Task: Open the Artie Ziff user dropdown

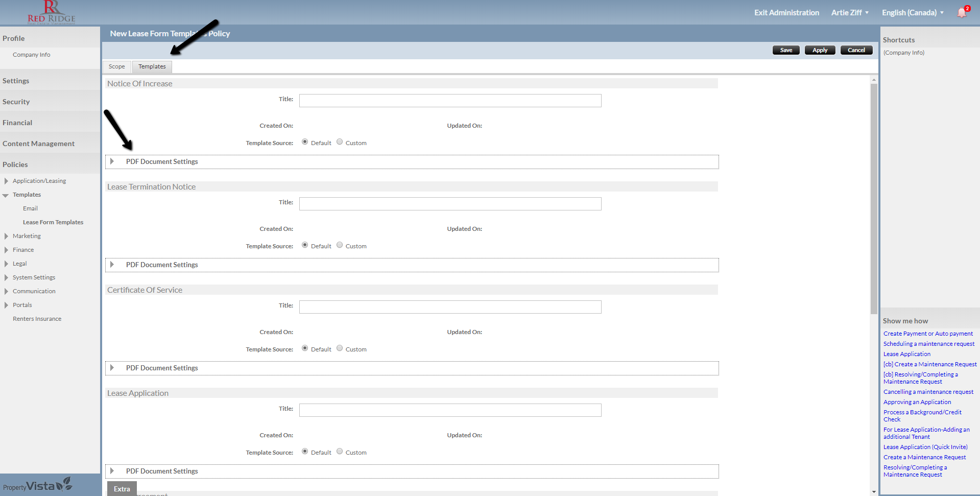Action: (x=850, y=13)
